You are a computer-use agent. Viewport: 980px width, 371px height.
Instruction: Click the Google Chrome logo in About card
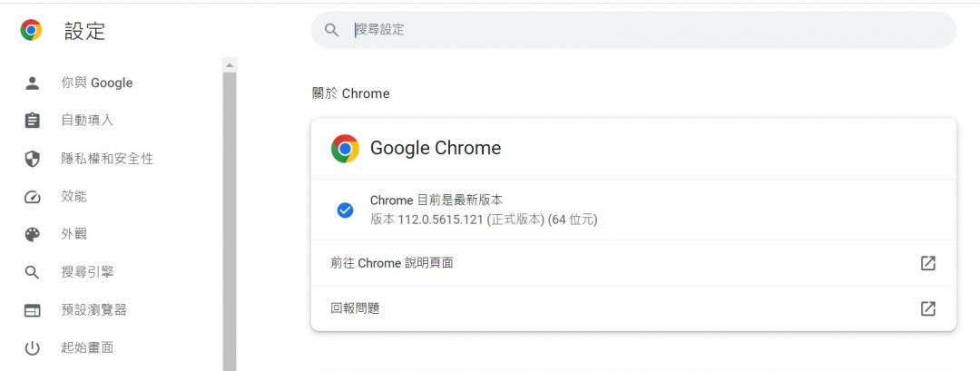345,148
